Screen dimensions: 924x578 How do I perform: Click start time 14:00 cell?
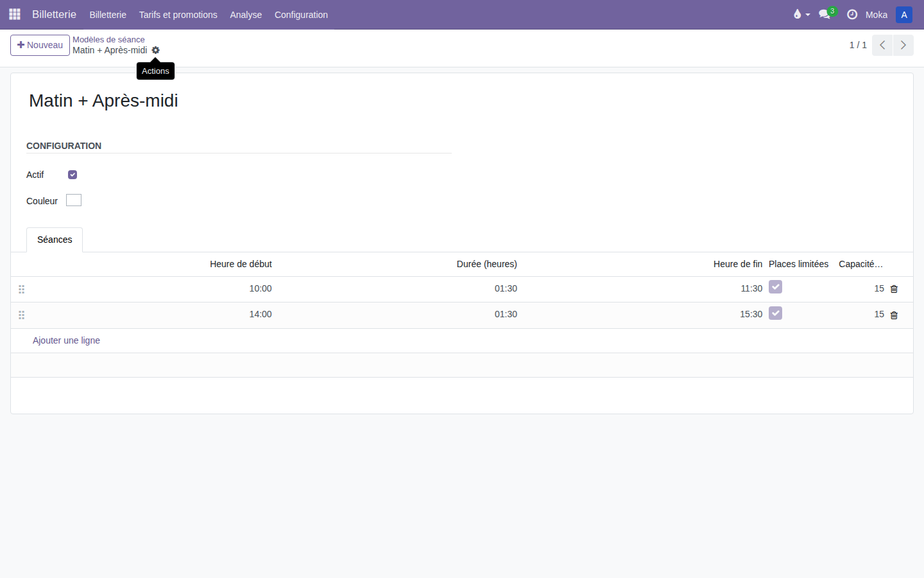pyautogui.click(x=261, y=314)
